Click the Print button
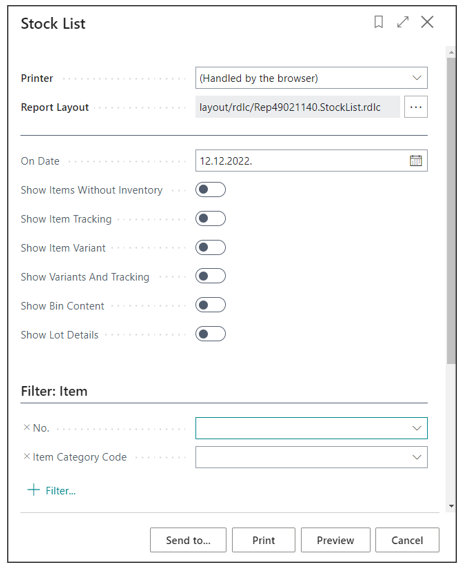This screenshot has width=466, height=571. coord(264,540)
